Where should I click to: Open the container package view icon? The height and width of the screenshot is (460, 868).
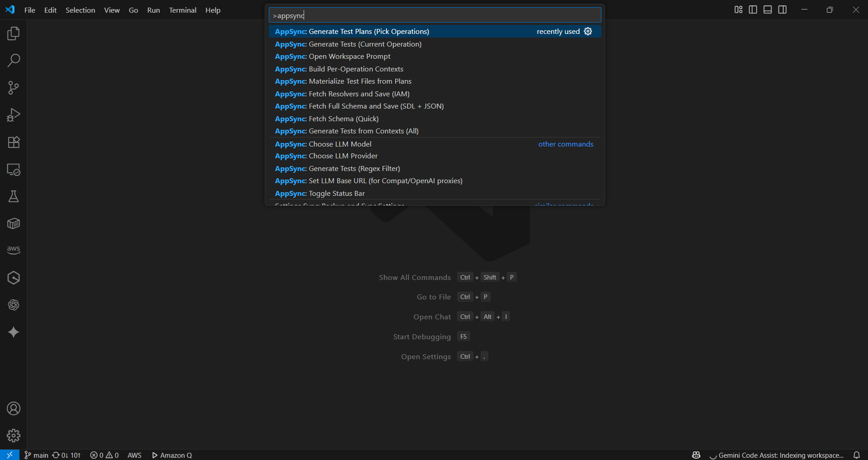tap(14, 223)
